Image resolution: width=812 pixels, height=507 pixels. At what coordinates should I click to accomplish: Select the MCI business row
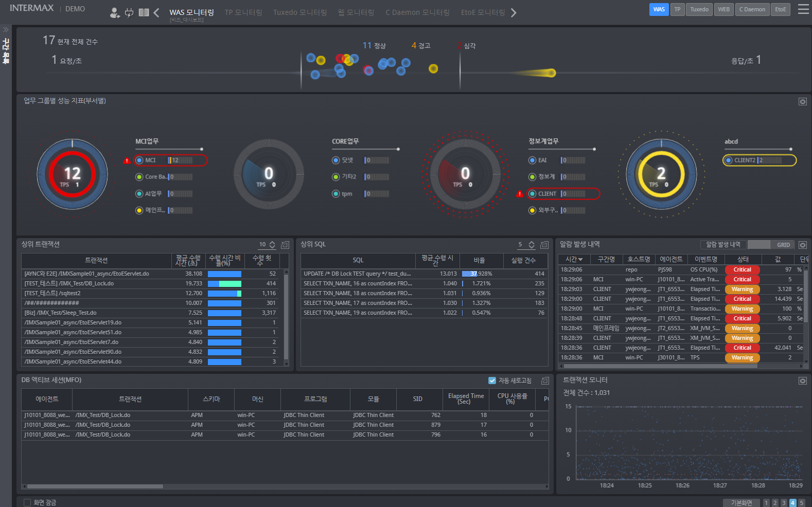coord(171,160)
